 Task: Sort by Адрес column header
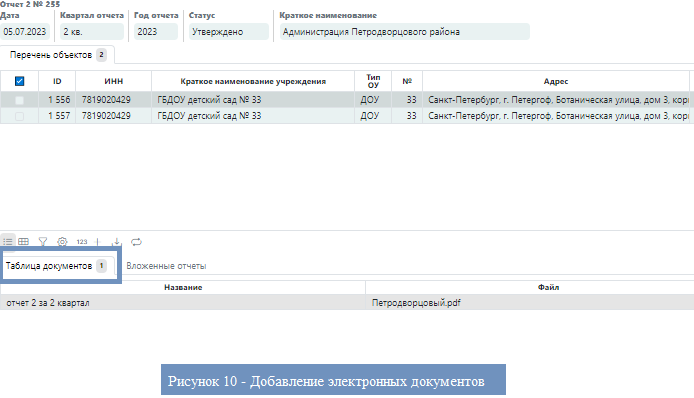coord(556,81)
